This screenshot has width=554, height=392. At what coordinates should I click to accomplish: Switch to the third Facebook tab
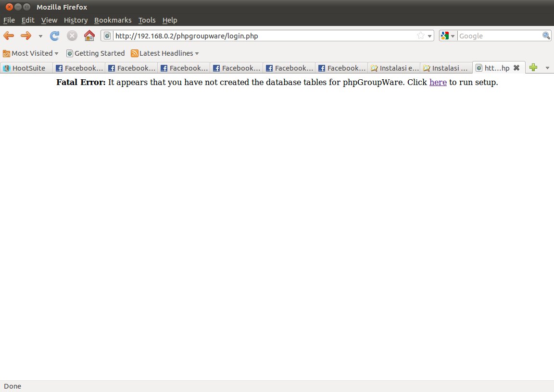184,68
